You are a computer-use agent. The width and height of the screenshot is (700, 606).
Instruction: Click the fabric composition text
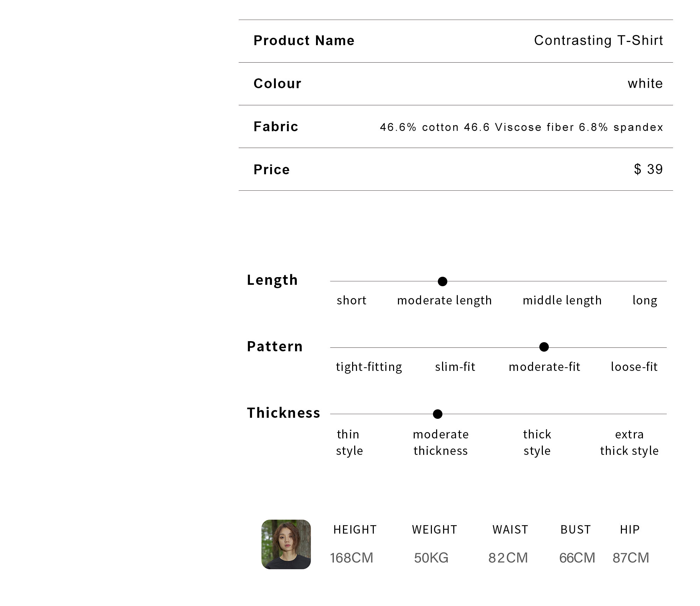tap(521, 127)
